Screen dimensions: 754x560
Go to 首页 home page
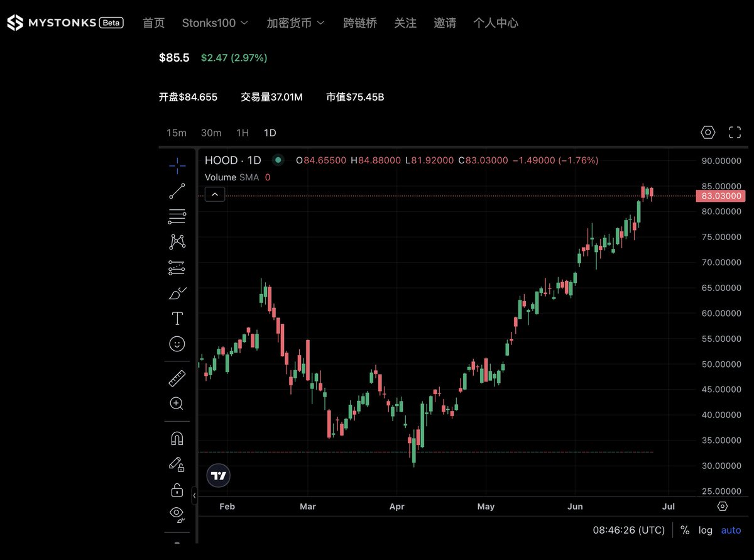154,23
